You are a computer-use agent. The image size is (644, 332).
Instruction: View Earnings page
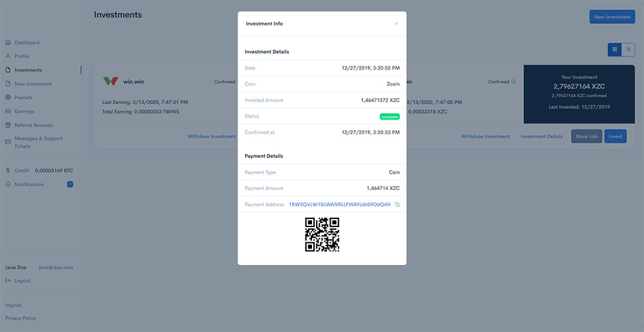point(24,112)
